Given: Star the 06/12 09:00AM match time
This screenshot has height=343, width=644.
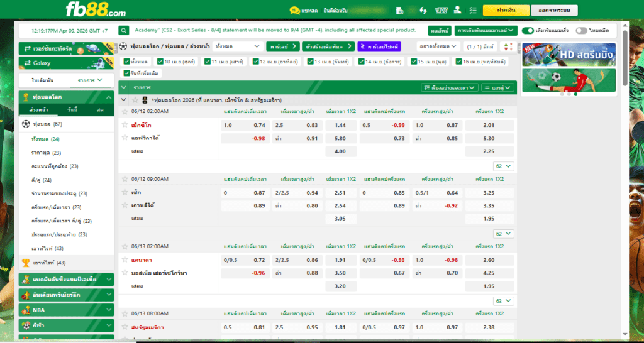Looking at the screenshot, I should [x=125, y=179].
